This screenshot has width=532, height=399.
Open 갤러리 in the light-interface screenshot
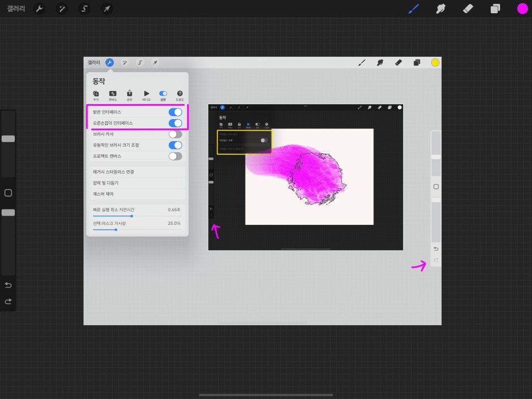click(x=94, y=62)
